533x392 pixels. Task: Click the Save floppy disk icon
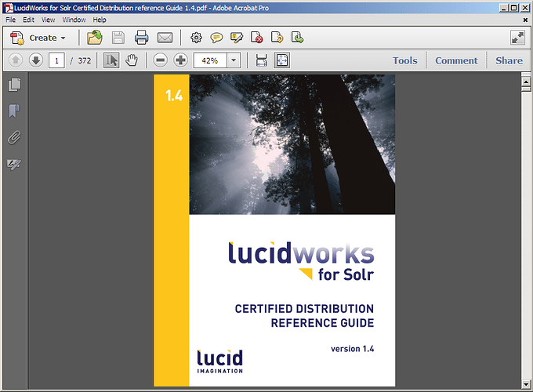118,38
